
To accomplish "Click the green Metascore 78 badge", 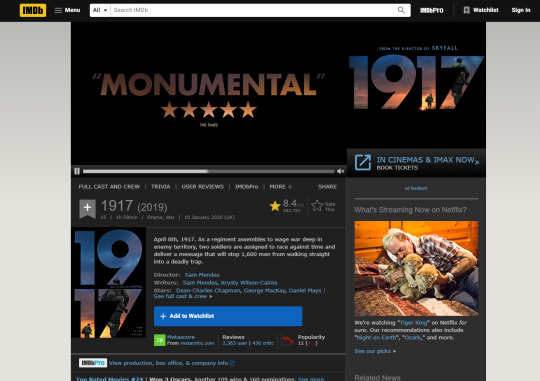I will click(x=159, y=340).
